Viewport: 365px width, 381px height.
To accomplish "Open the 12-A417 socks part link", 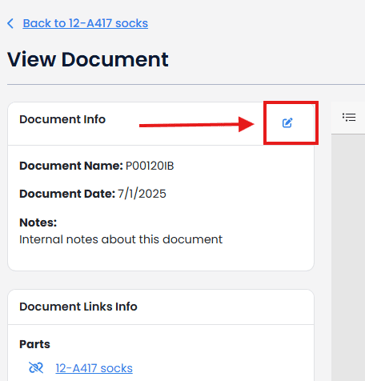I will tap(94, 368).
